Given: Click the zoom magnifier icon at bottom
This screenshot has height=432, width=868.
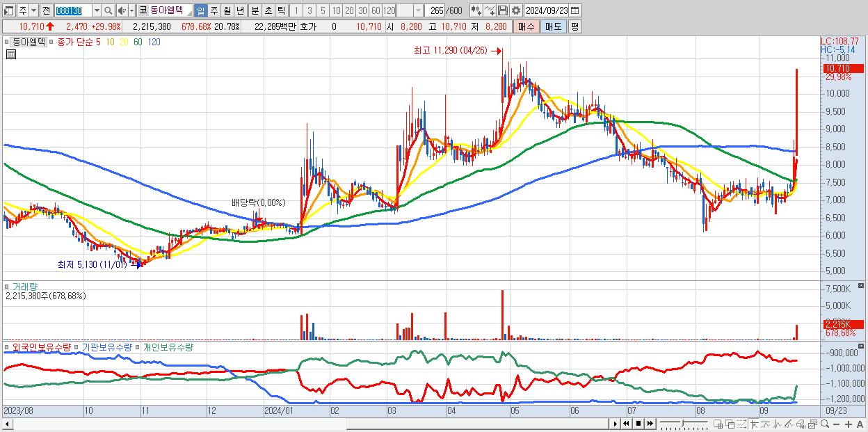Looking at the screenshot, I should [824, 424].
